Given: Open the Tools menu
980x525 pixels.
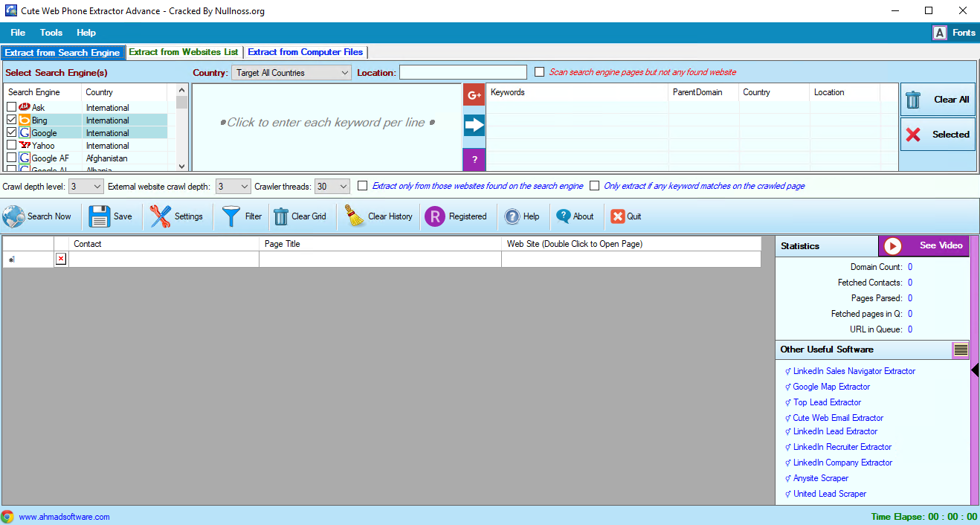Looking at the screenshot, I should click(51, 33).
